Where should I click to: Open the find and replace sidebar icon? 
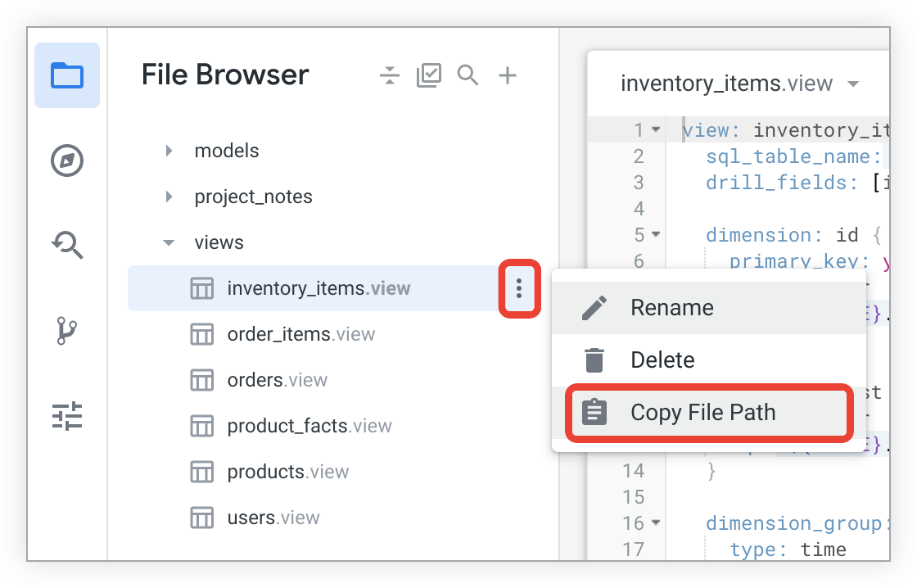67,245
